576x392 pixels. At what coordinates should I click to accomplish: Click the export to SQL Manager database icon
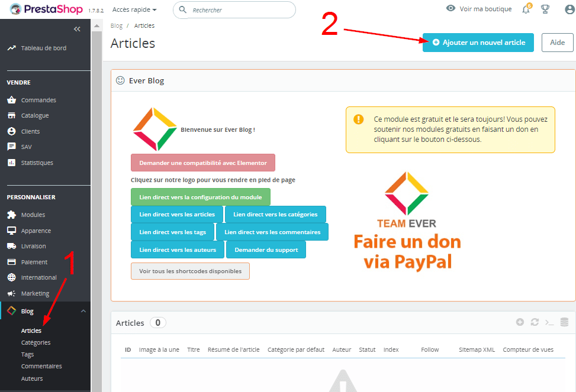(x=564, y=322)
